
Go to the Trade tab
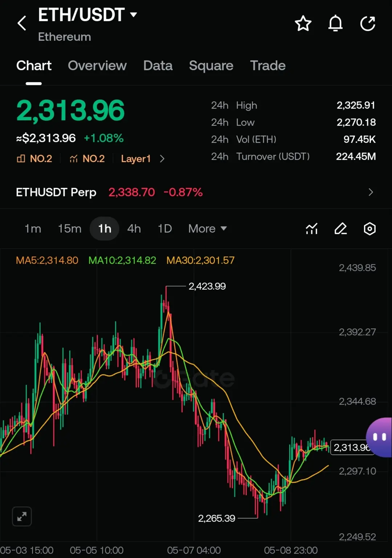click(x=268, y=66)
